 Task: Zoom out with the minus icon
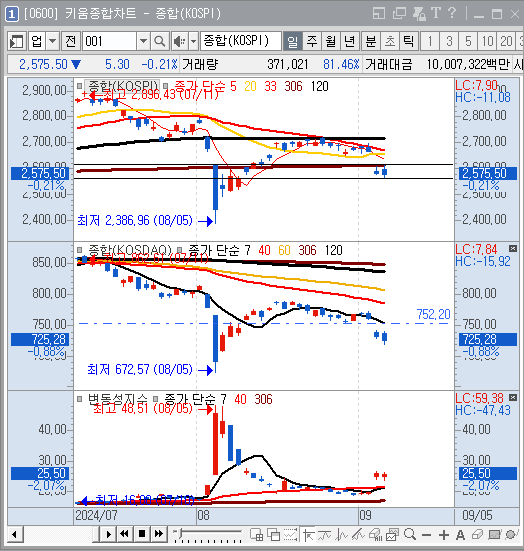pyautogui.click(x=426, y=535)
